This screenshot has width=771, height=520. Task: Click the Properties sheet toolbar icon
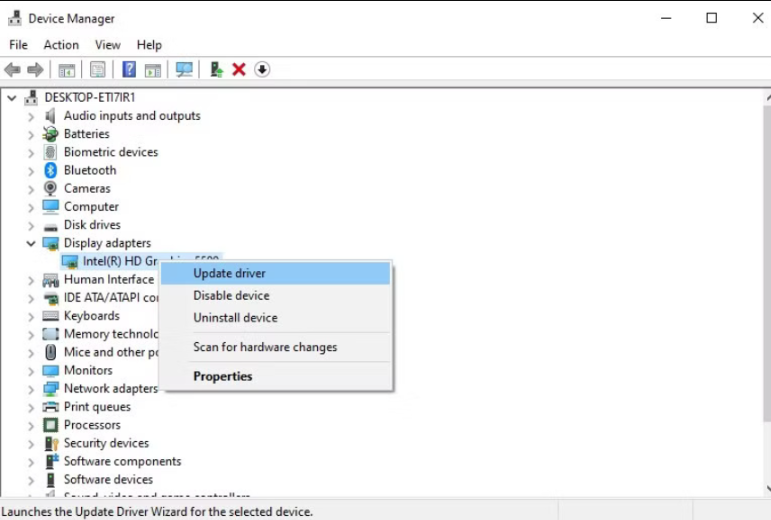click(98, 69)
